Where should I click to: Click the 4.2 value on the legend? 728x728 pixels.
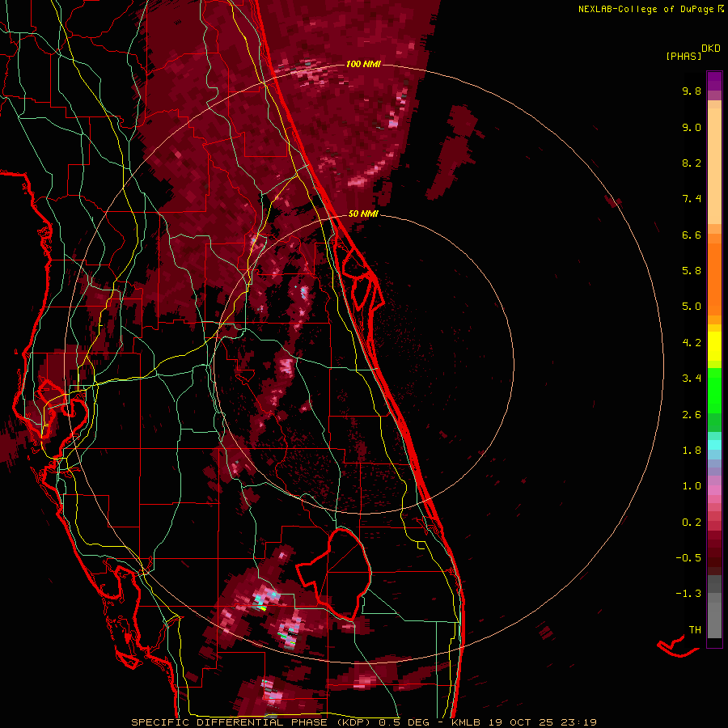(x=692, y=343)
